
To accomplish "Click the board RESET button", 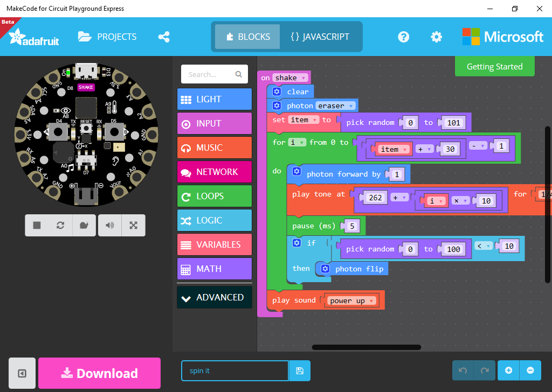I will (86, 128).
